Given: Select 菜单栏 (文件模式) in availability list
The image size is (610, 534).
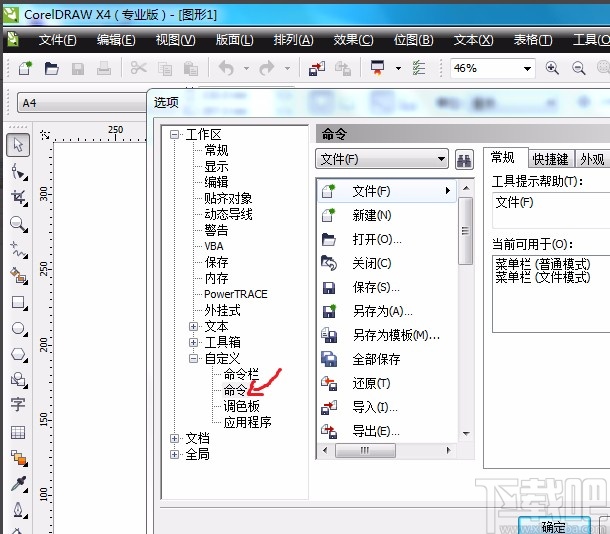Looking at the screenshot, I should pyautogui.click(x=543, y=277).
